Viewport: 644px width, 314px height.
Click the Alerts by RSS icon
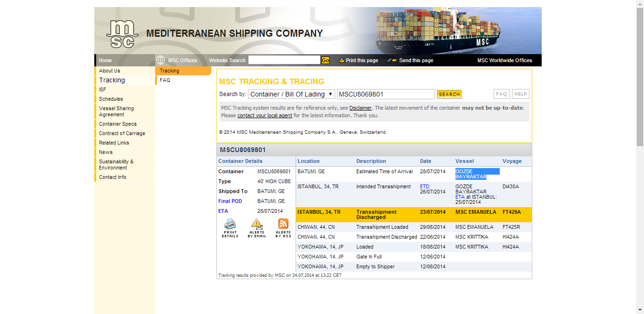[283, 225]
